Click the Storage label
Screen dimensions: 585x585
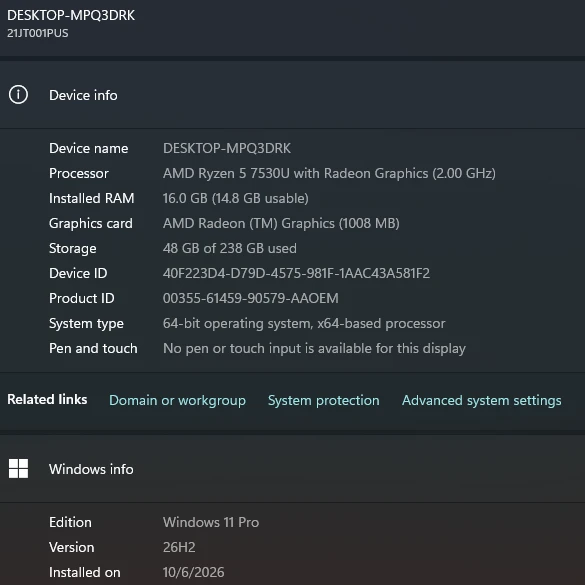pos(73,249)
